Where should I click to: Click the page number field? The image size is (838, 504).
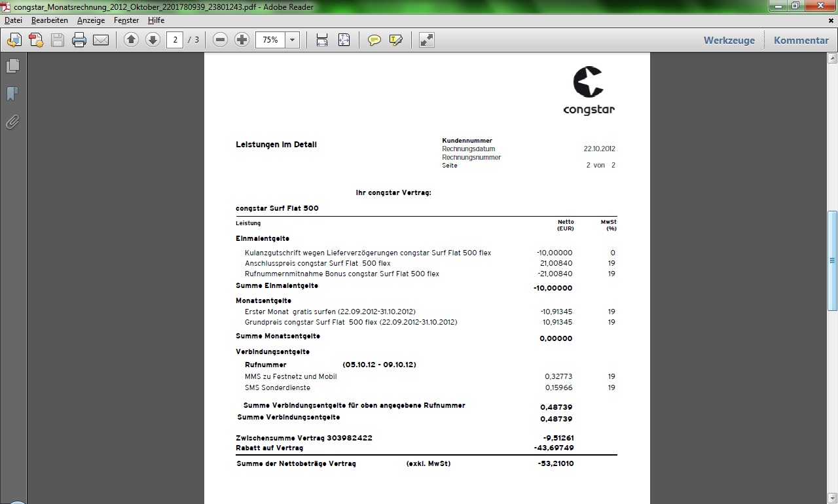175,40
